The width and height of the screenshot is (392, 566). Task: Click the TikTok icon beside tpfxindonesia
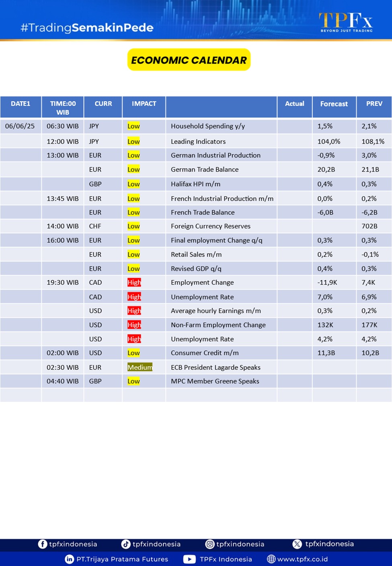(126, 544)
